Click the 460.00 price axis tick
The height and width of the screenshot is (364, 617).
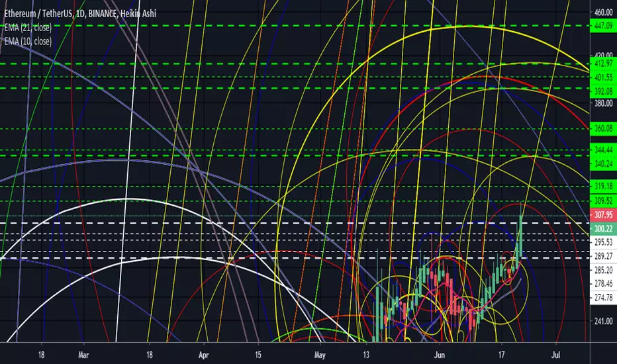[x=604, y=13]
